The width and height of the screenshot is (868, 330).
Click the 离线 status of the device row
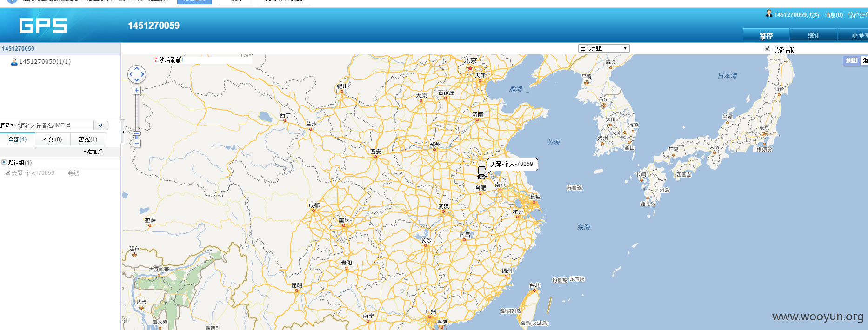(x=73, y=173)
